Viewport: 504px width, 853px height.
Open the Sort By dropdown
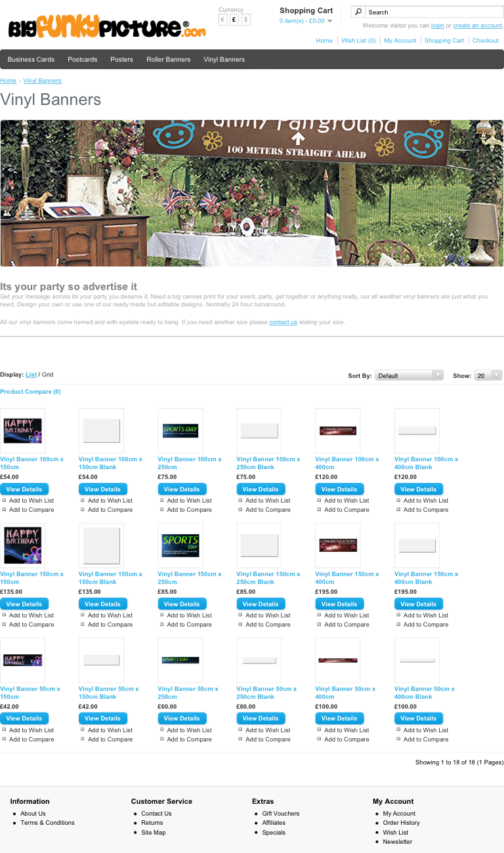[409, 376]
